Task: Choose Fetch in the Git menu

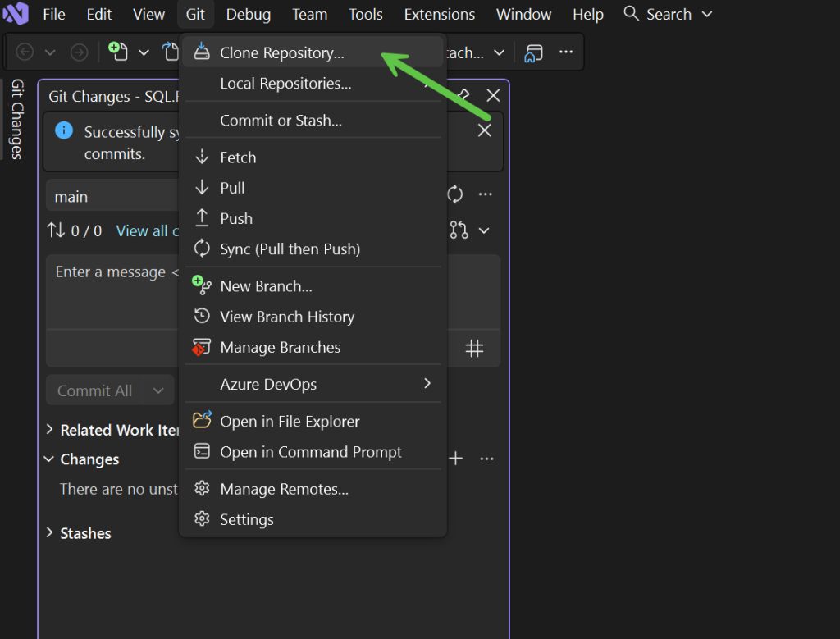Action: (313, 157)
